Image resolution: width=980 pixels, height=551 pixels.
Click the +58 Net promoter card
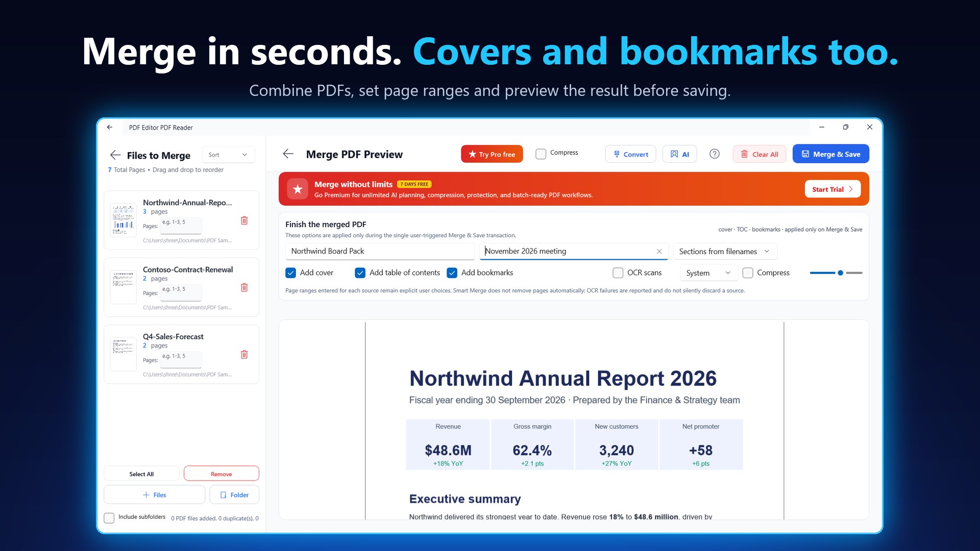coord(701,444)
